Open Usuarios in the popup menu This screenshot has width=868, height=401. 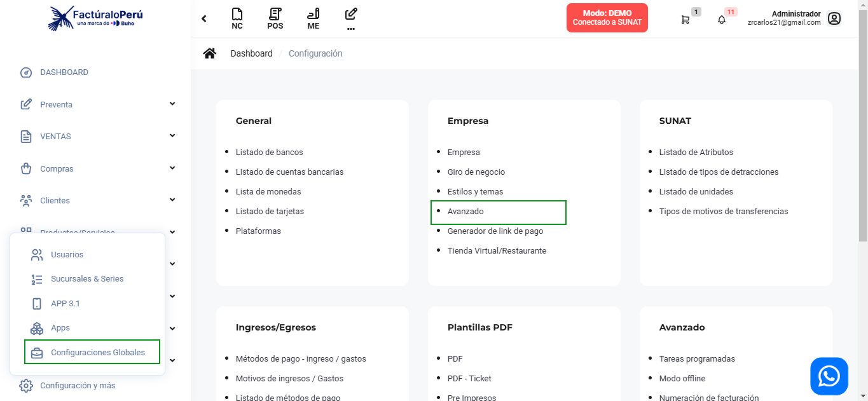point(67,254)
